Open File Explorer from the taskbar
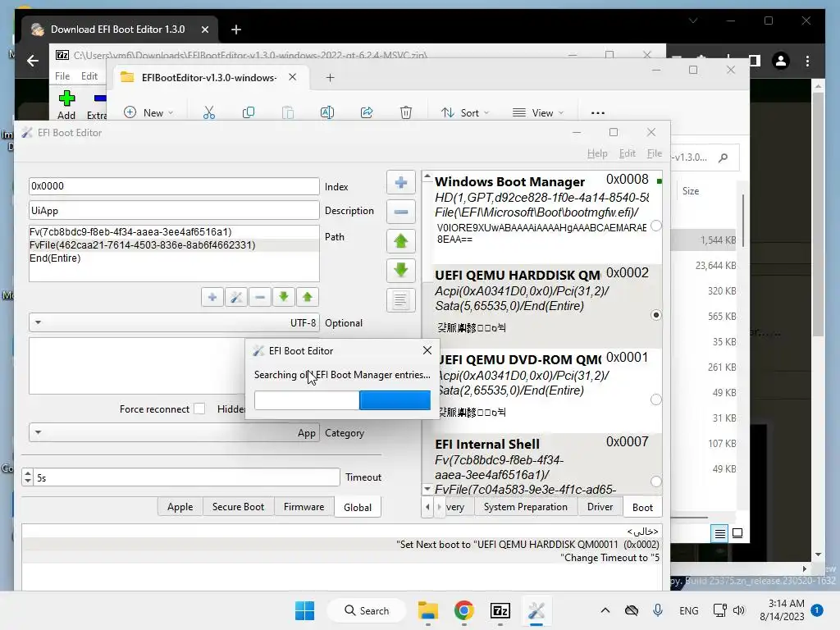The width and height of the screenshot is (840, 630). click(x=428, y=610)
